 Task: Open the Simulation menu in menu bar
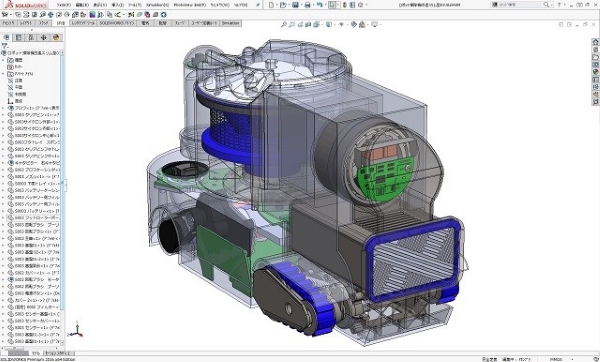[x=157, y=5]
